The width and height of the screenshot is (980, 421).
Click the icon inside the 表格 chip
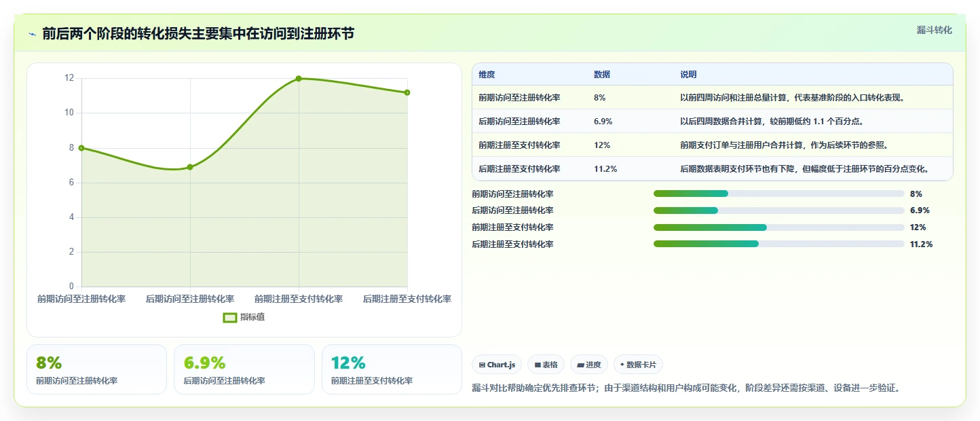click(538, 365)
